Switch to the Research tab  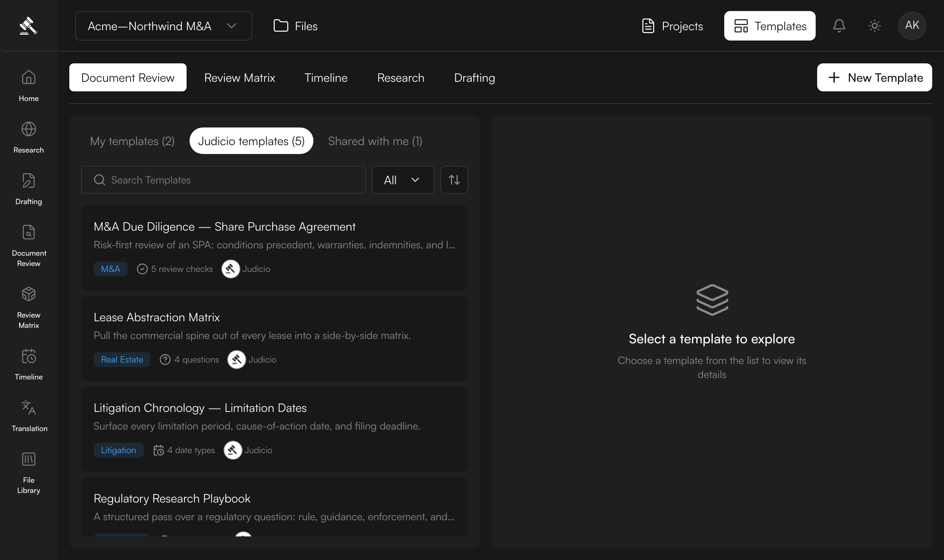pos(400,77)
